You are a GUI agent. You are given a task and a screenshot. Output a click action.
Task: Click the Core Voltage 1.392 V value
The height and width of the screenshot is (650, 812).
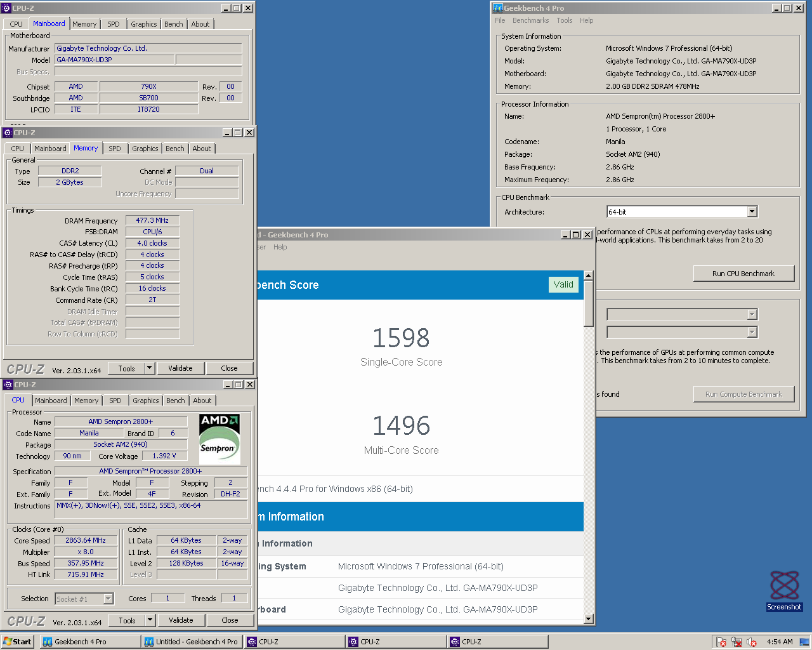click(x=164, y=456)
